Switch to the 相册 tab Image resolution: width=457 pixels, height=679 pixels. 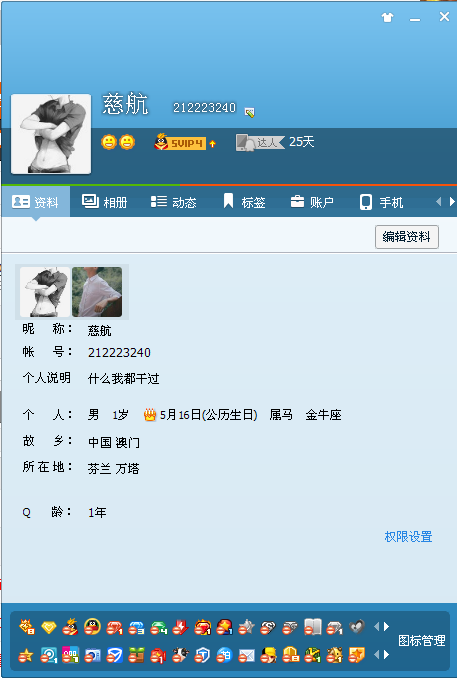104,202
